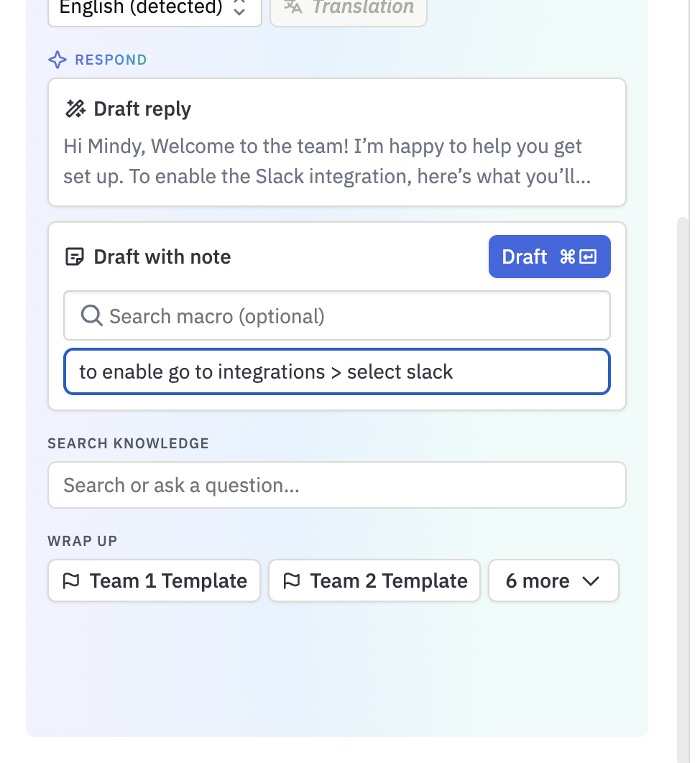Click the chevron arrow beside 6 more

[x=591, y=581]
